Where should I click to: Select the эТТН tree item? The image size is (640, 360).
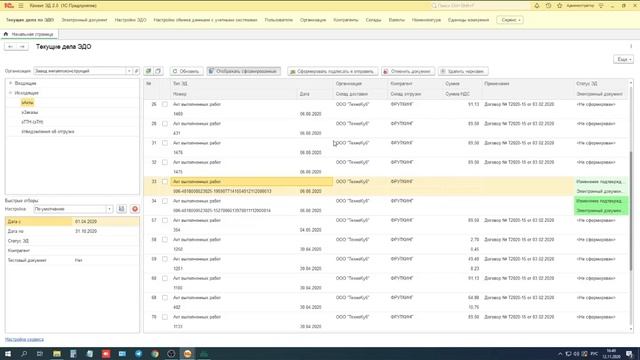point(32,122)
